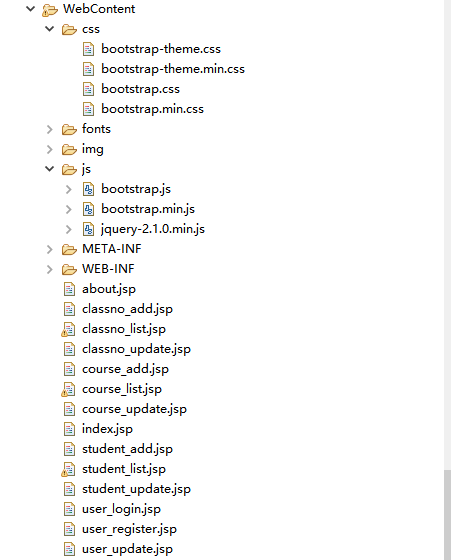Select classno_add.jsp file name

127,309
